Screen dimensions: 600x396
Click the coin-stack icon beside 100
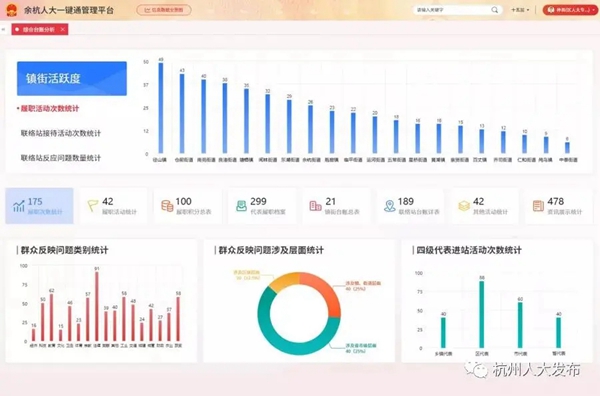[x=167, y=206]
